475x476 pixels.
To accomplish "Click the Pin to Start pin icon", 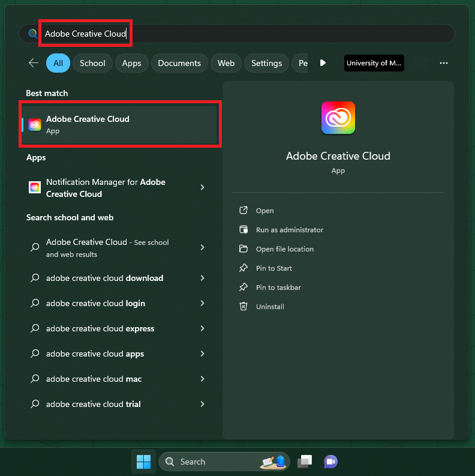I will pos(243,268).
